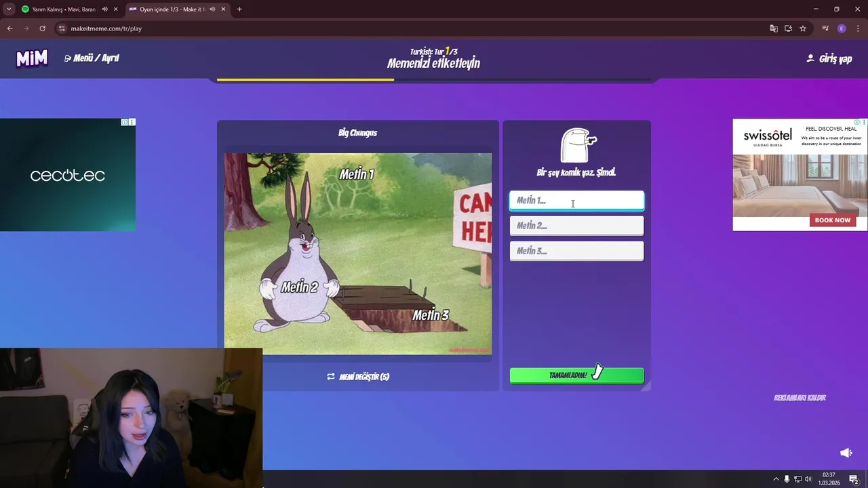The height and width of the screenshot is (488, 868).
Task: Close the Spotify tab
Action: click(115, 9)
